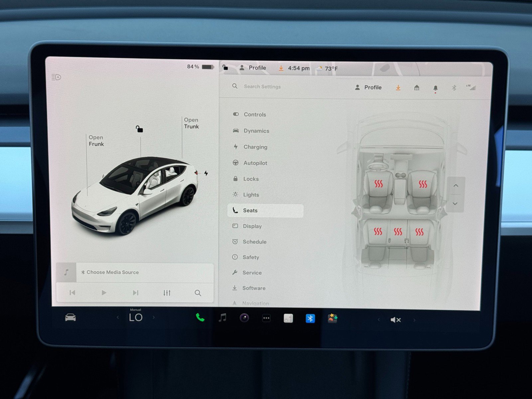Tap Open Trunk on the car diagram

[x=191, y=123]
